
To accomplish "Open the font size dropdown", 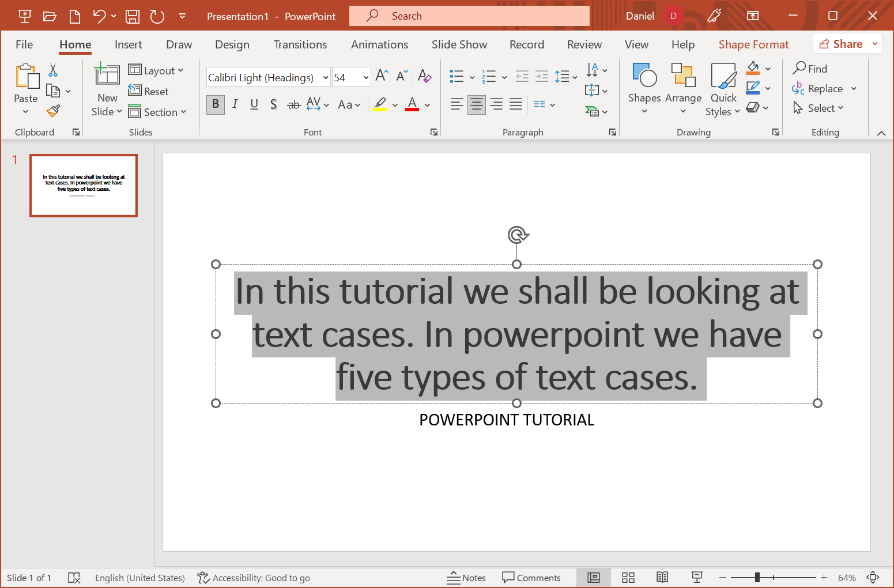I will pyautogui.click(x=365, y=77).
